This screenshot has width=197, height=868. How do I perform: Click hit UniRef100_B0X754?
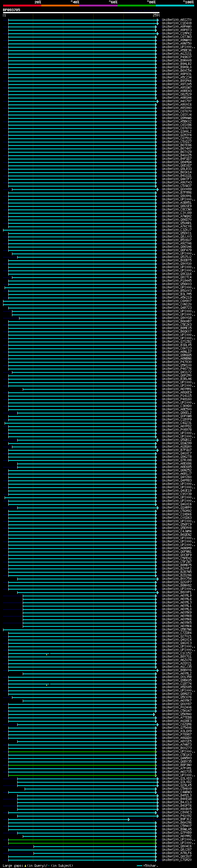[x=176, y=579]
